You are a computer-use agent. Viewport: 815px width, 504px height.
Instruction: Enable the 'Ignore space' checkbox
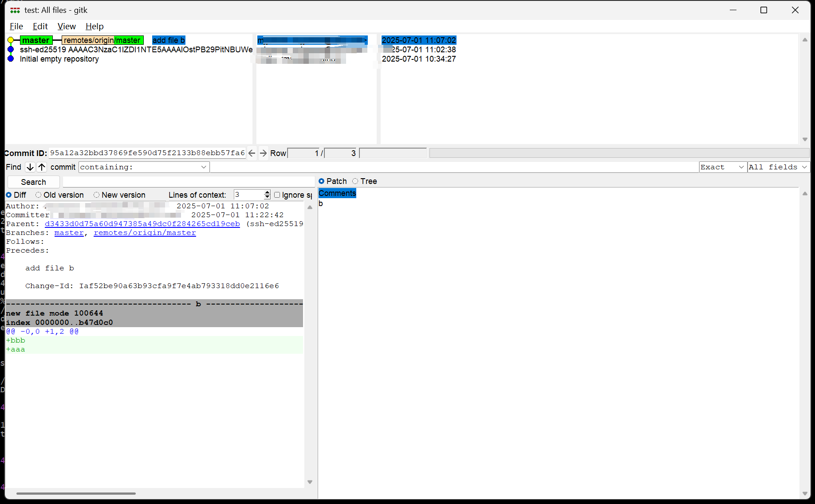click(277, 195)
